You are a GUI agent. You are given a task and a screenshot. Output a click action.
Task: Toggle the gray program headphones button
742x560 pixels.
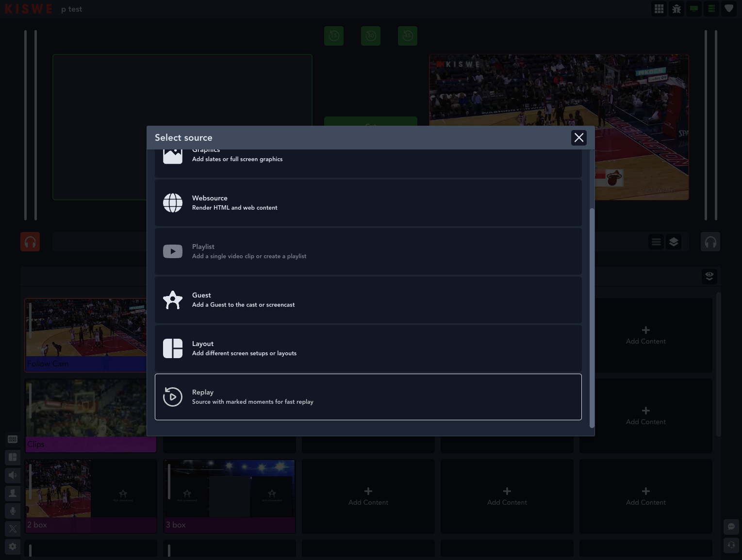point(710,242)
